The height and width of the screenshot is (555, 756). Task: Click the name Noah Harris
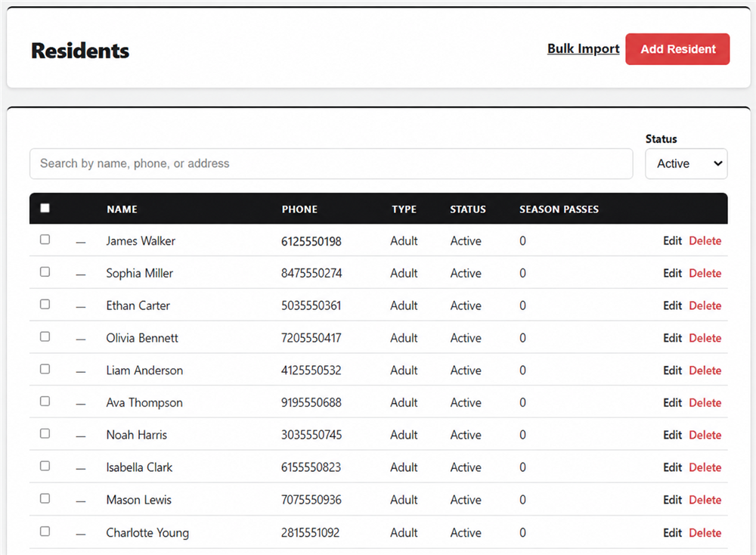pos(136,435)
